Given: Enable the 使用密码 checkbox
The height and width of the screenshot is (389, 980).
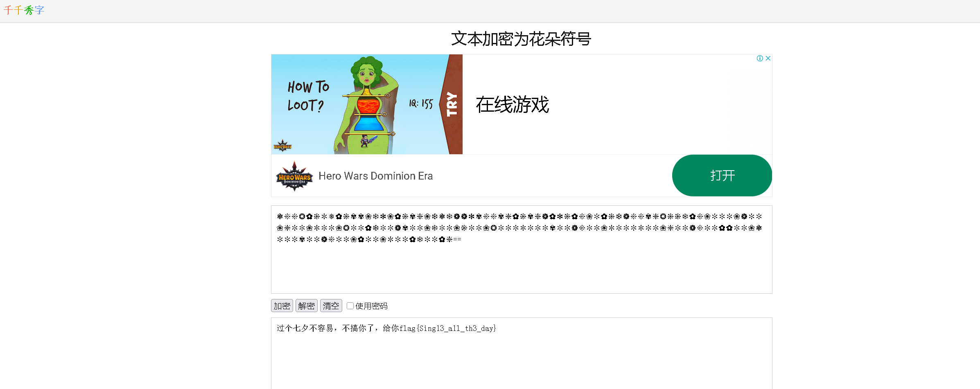Looking at the screenshot, I should click(350, 306).
